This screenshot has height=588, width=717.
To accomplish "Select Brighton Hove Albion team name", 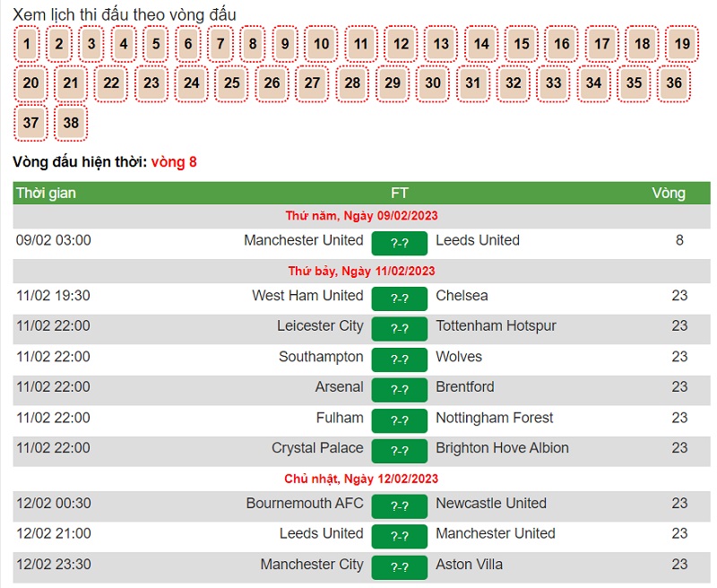I will coord(502,447).
